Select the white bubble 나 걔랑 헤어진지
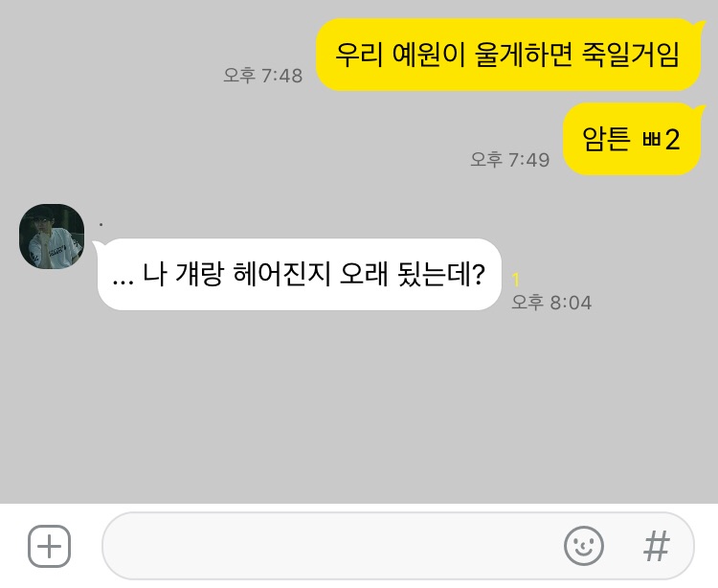The image size is (718, 588). coord(298,274)
